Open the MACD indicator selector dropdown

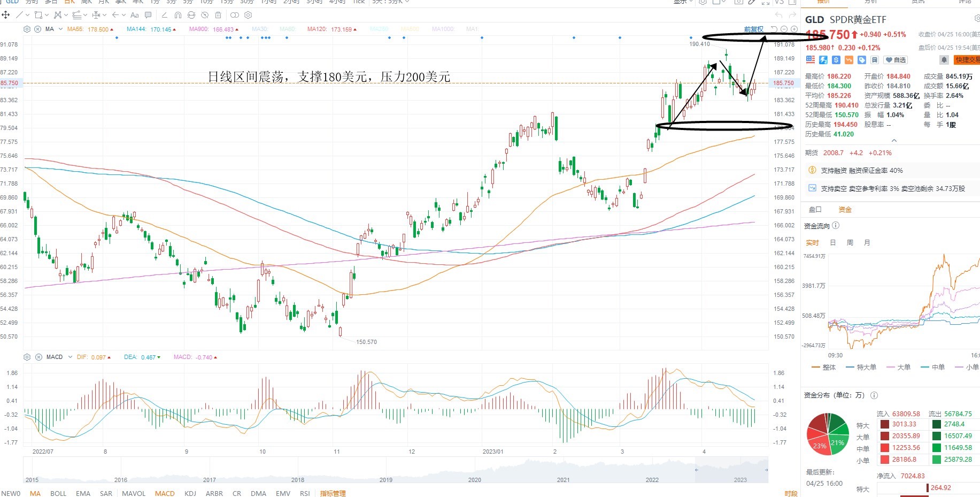[x=70, y=357]
